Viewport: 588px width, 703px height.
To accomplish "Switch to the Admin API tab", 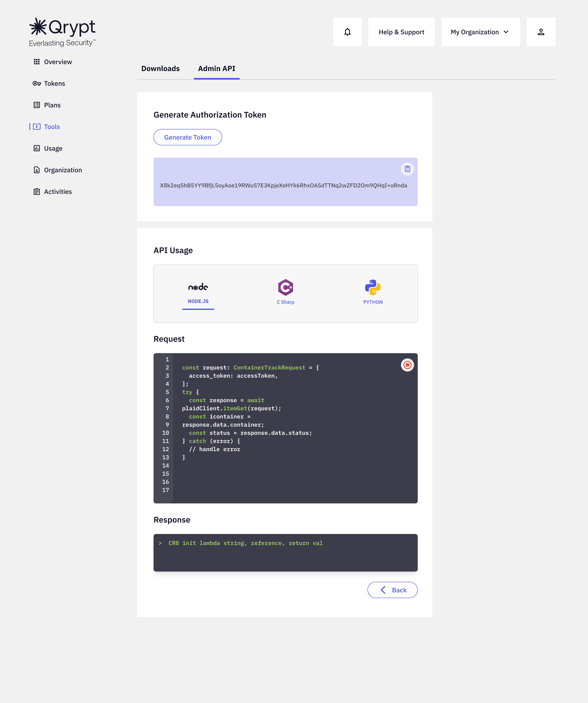I will point(216,69).
